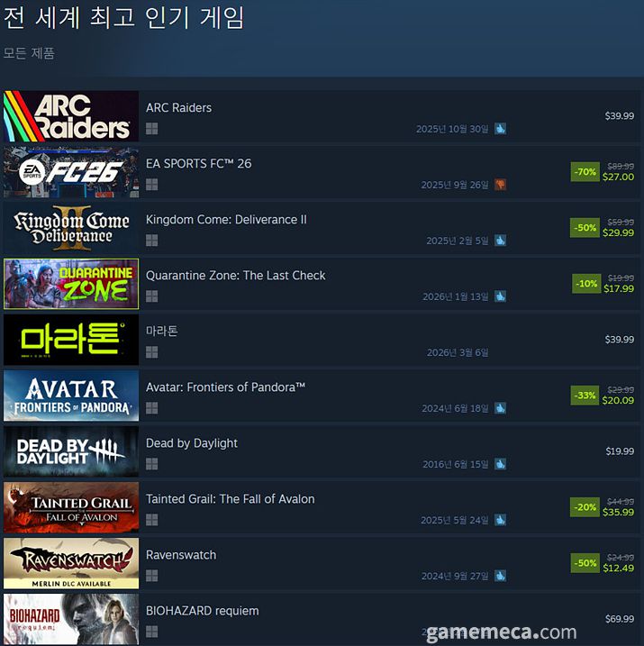Click the -50% discount badge for Ravenswatch
The width and height of the screenshot is (644, 646).
(585, 563)
